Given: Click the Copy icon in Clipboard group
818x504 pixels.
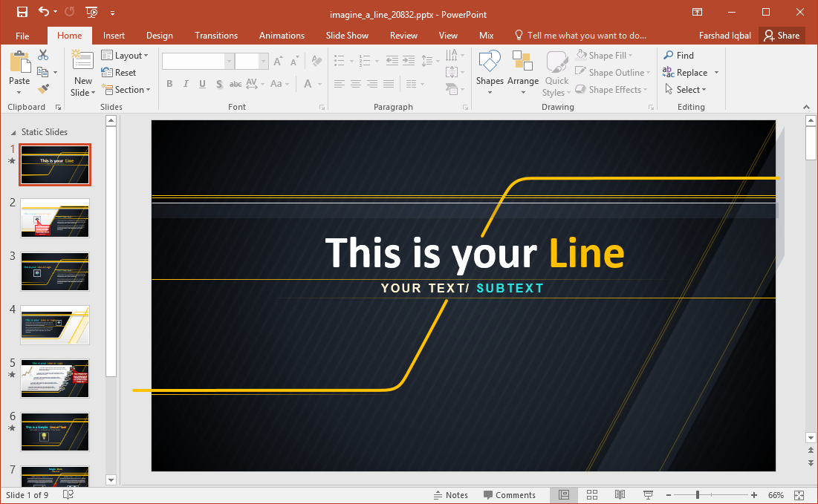Looking at the screenshot, I should [43, 73].
